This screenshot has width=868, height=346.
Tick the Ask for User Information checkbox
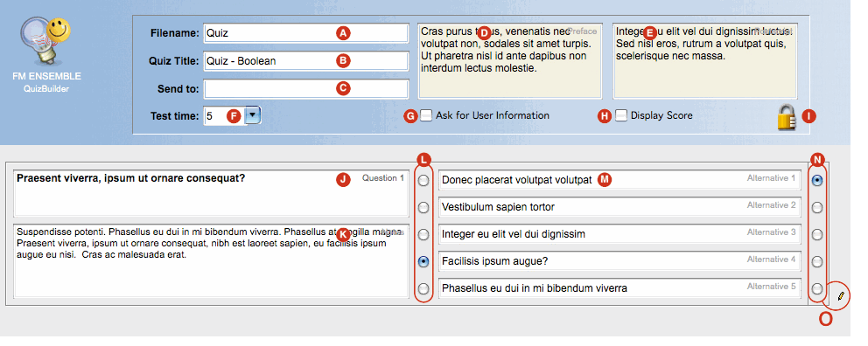coord(426,115)
